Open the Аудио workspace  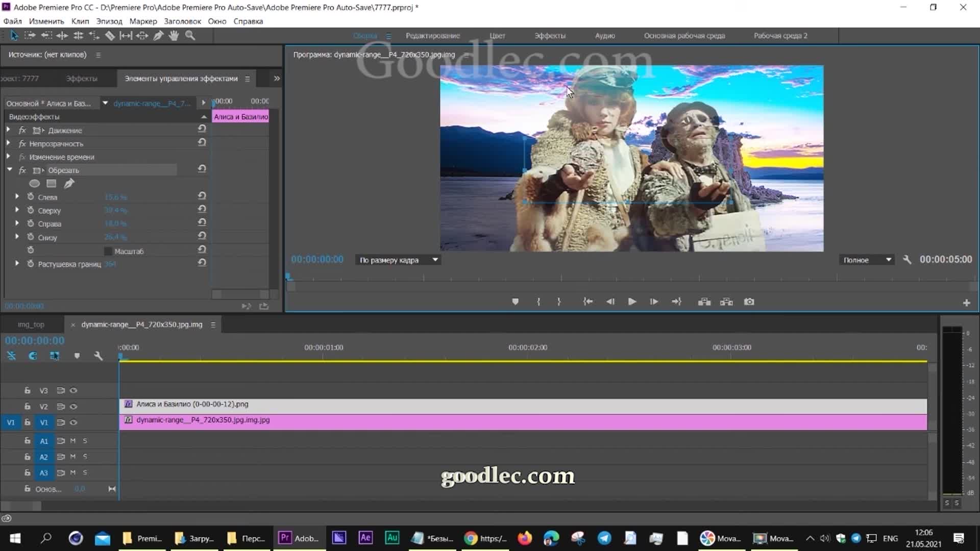point(605,36)
